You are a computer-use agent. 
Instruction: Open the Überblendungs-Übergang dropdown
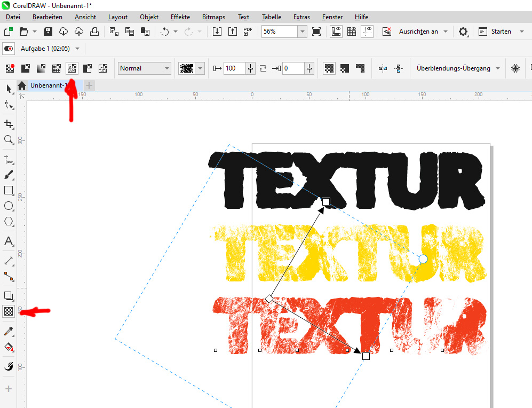pyautogui.click(x=458, y=68)
